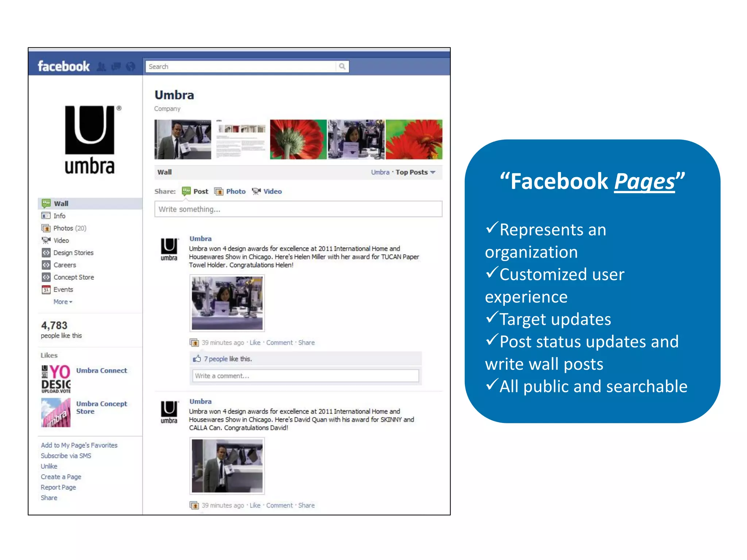Open Design Stories in the sidebar

point(73,253)
